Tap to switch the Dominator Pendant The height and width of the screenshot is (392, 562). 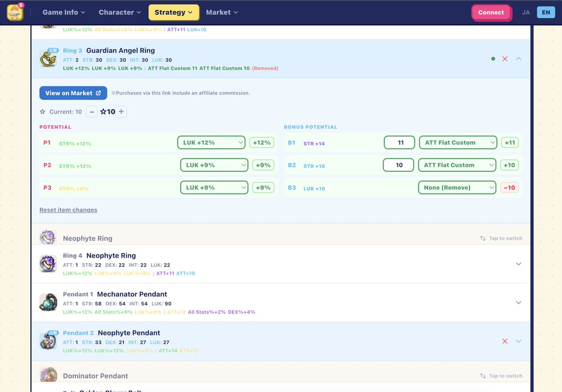pos(501,375)
